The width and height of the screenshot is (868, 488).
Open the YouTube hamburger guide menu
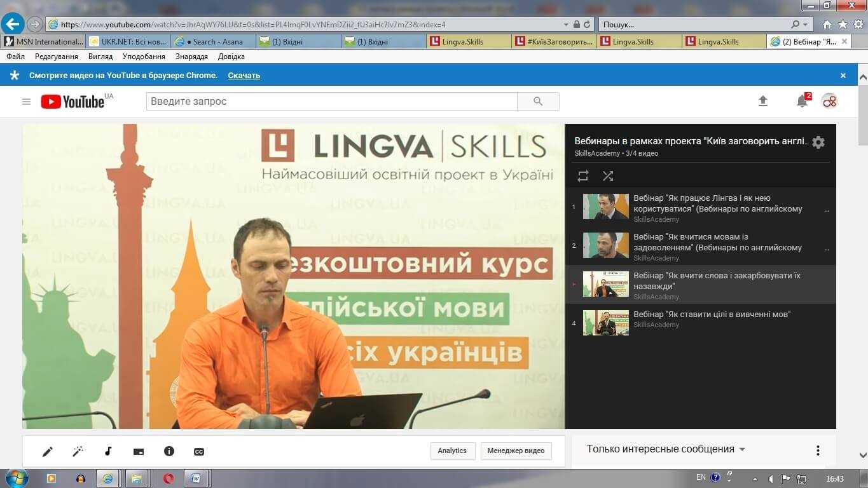coord(26,102)
